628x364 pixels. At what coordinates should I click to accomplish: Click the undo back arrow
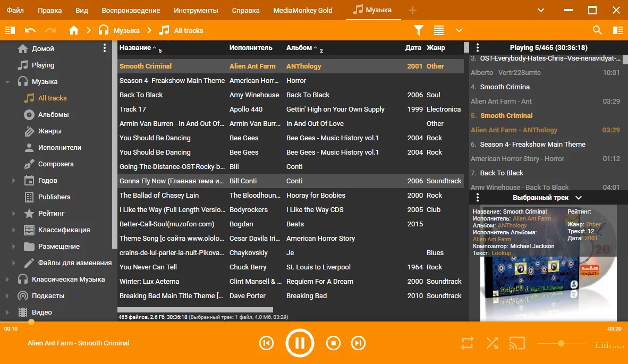click(x=30, y=30)
